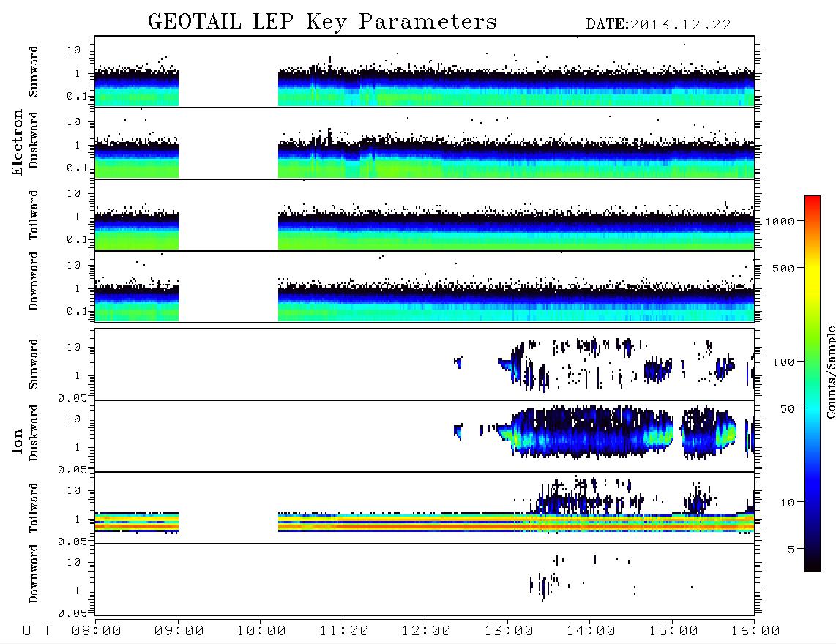
Task: Click the rainbow Counts/Sample colorbar
Action: [x=813, y=384]
